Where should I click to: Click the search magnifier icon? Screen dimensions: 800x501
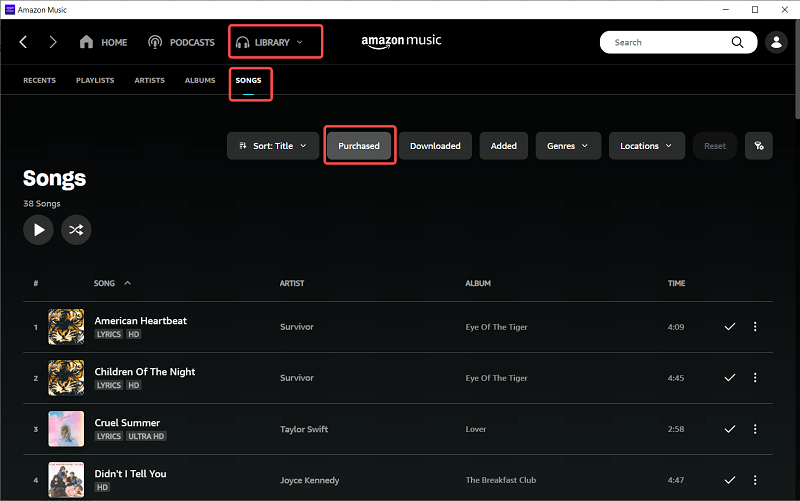pos(738,42)
